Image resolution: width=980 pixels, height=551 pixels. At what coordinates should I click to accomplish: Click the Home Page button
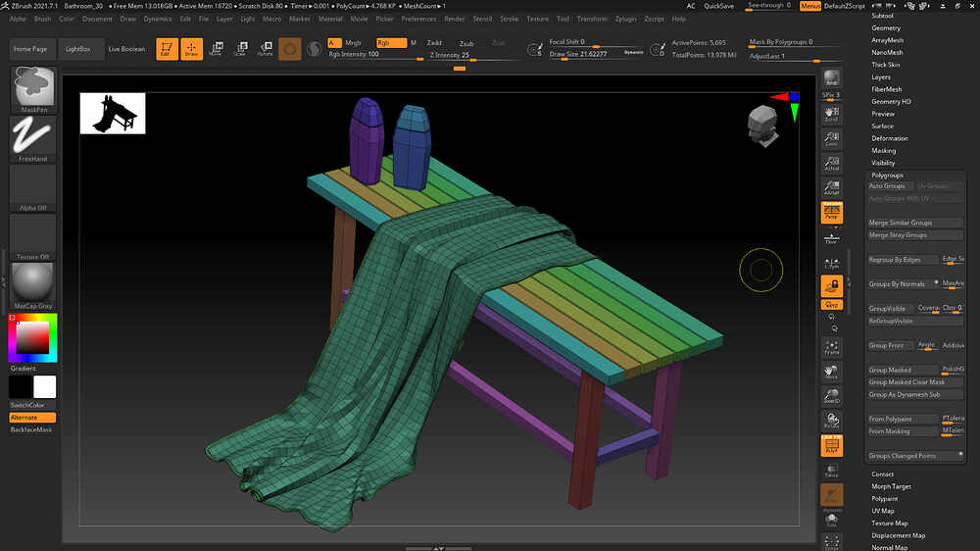point(30,49)
